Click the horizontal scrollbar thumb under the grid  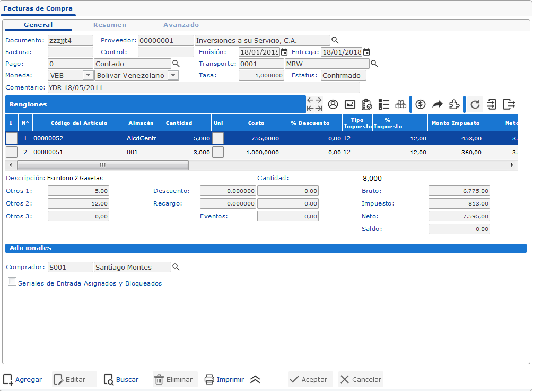click(x=102, y=165)
